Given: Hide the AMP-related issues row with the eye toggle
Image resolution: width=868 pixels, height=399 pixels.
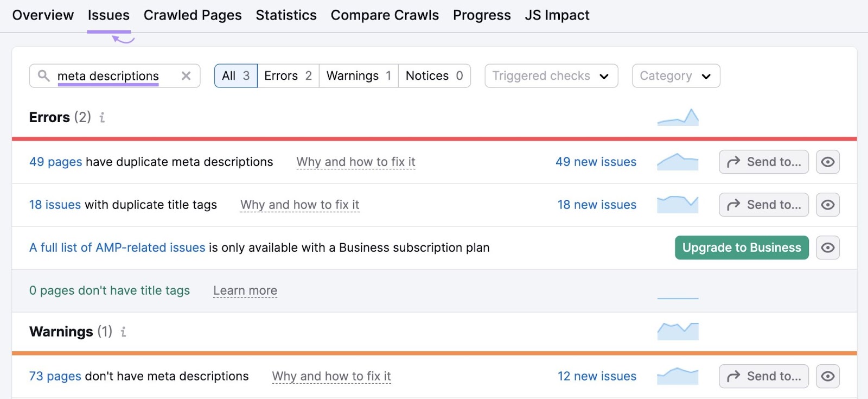Looking at the screenshot, I should [827, 247].
